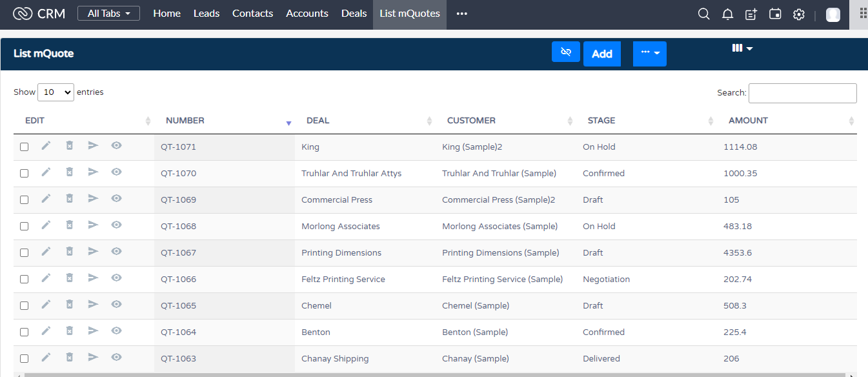Open the Show entries count dropdown
868x377 pixels.
coord(56,92)
